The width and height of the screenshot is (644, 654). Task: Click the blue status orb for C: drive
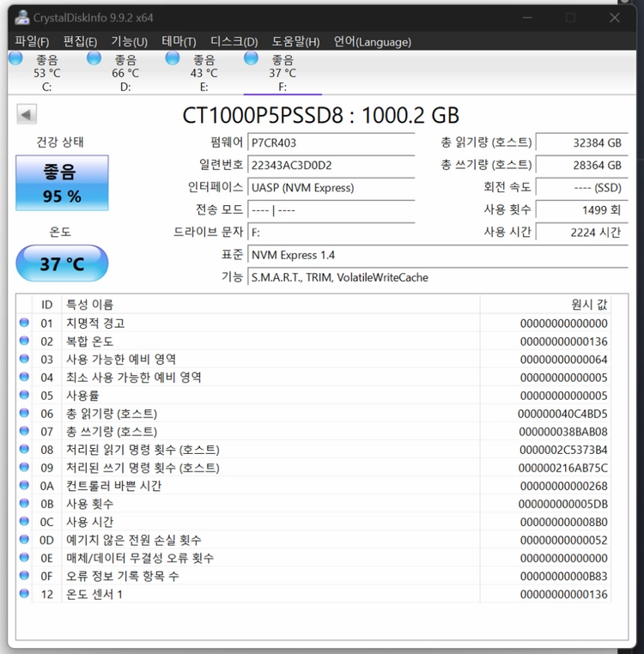click(15, 58)
